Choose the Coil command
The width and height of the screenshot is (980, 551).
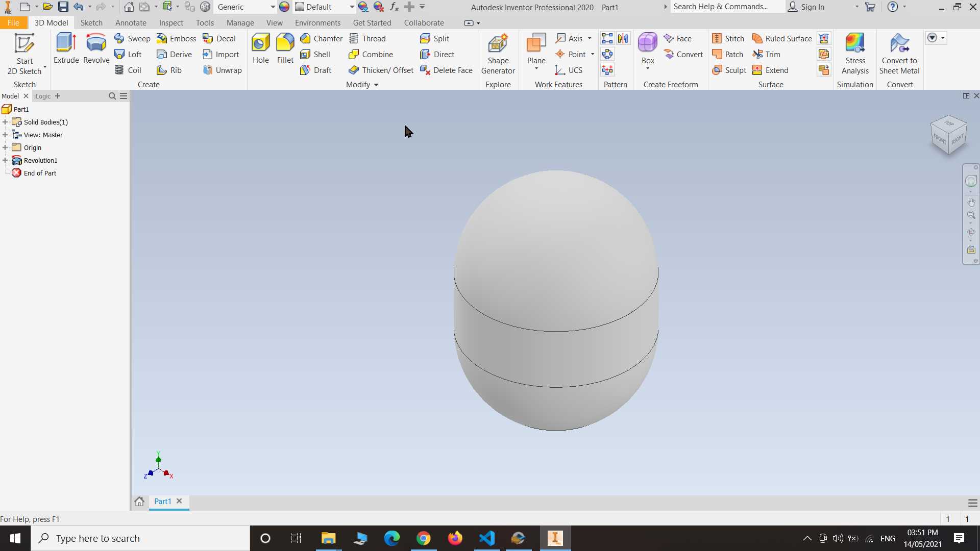click(x=128, y=70)
